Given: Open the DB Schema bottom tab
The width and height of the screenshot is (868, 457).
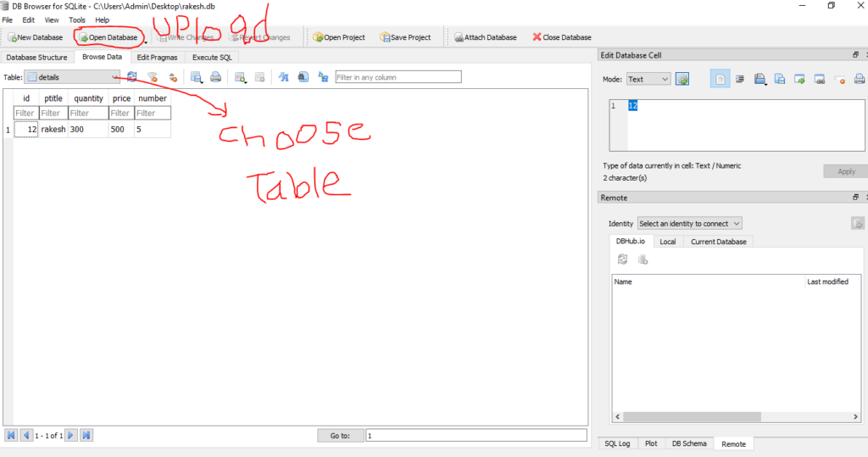Looking at the screenshot, I should pyautogui.click(x=689, y=443).
